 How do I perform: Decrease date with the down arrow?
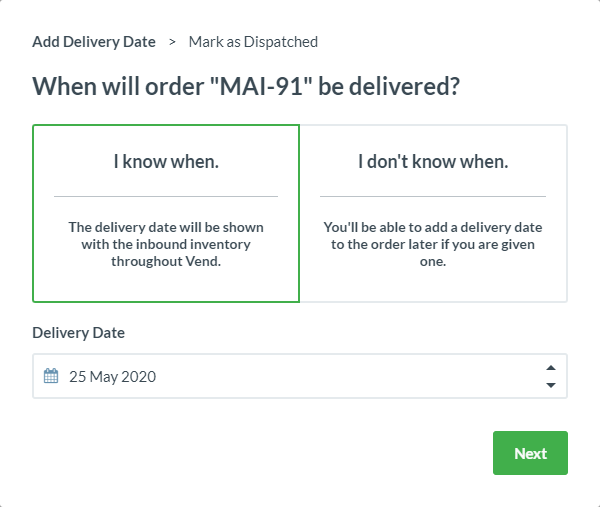click(x=551, y=385)
